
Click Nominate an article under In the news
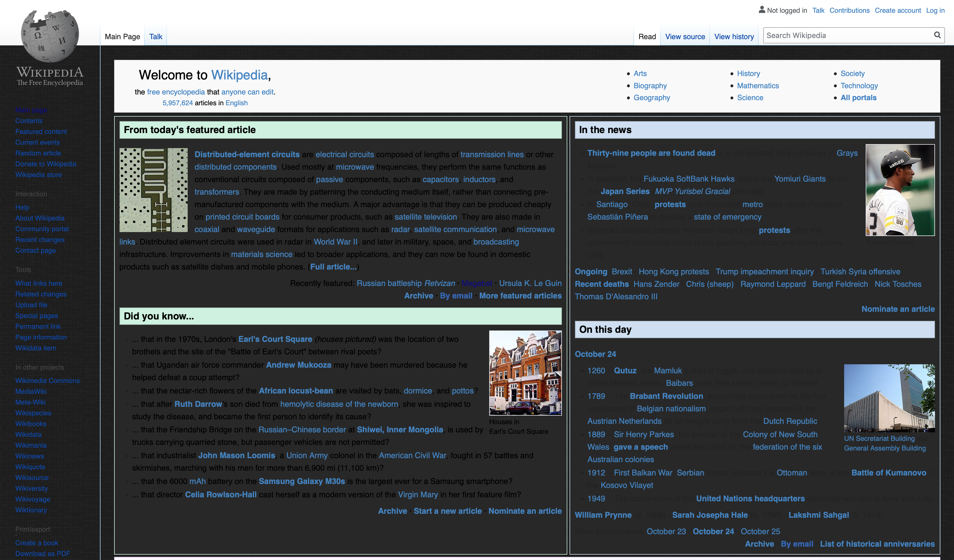tap(898, 309)
